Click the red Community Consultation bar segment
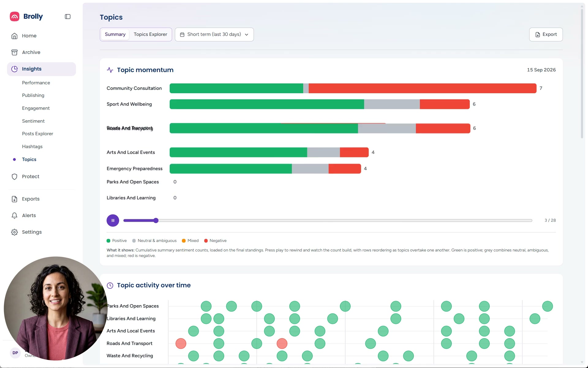 422,88
